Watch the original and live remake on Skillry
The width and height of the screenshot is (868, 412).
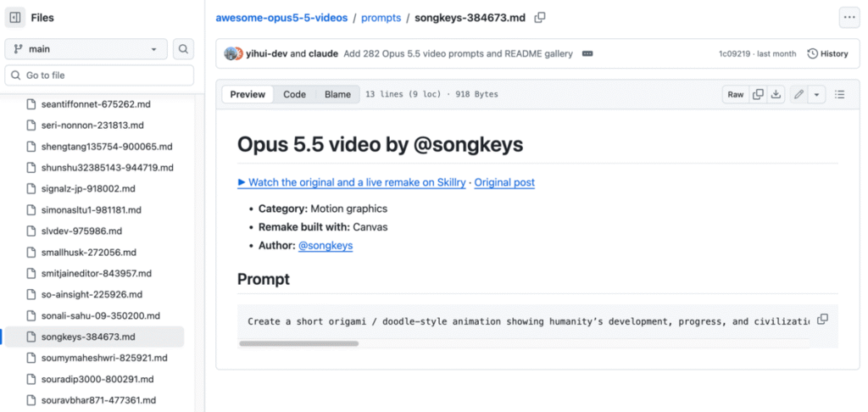[352, 182]
